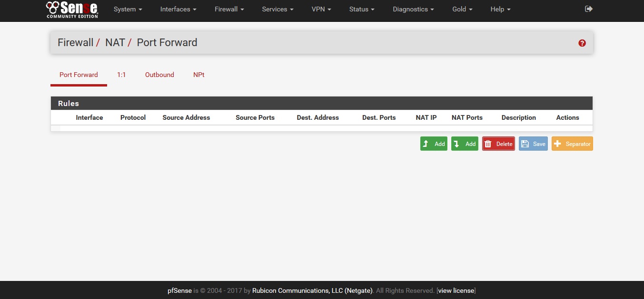Click the Add button with the down arrow
This screenshot has width=644, height=299.
pos(465,144)
